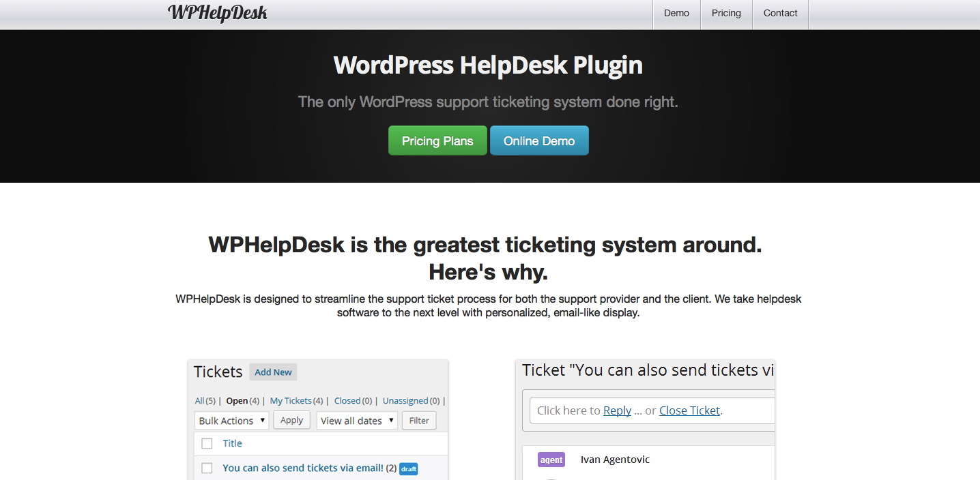Check the select-all checkbox beside Title
Image resolution: width=980 pixels, height=480 pixels.
207,444
